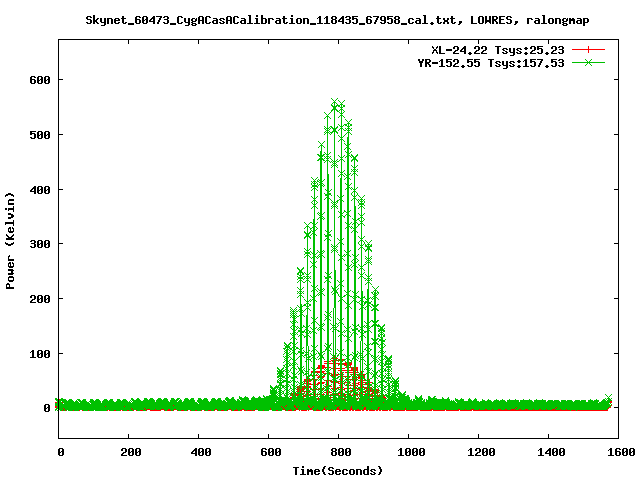Click the Power (Kelvin) axis label
This screenshot has width=640, height=480.
tap(10, 241)
